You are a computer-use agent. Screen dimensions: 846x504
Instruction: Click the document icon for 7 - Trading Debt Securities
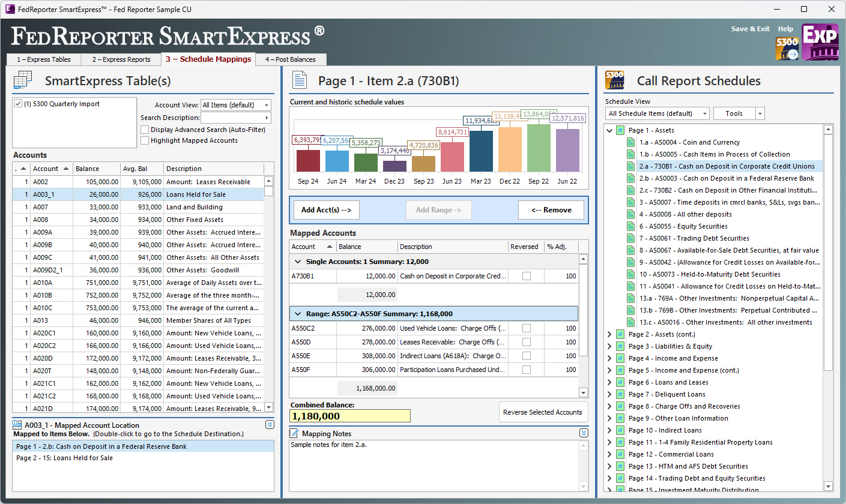click(x=630, y=238)
